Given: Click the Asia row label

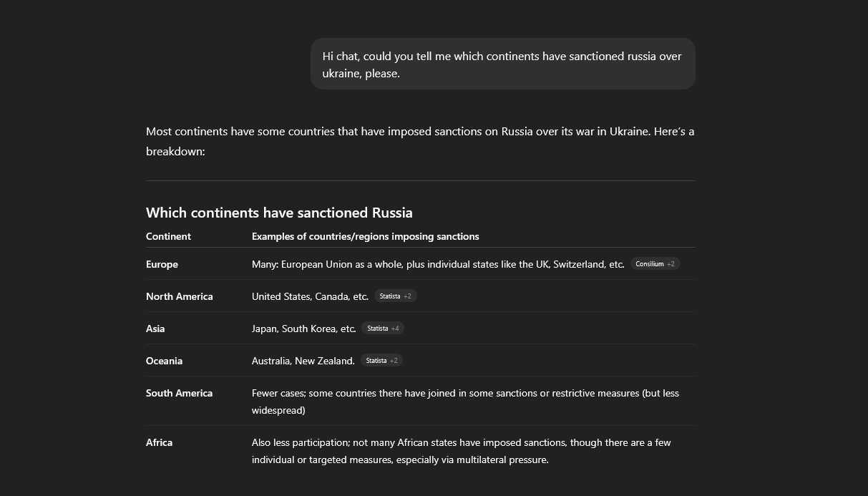Looking at the screenshot, I should [155, 329].
